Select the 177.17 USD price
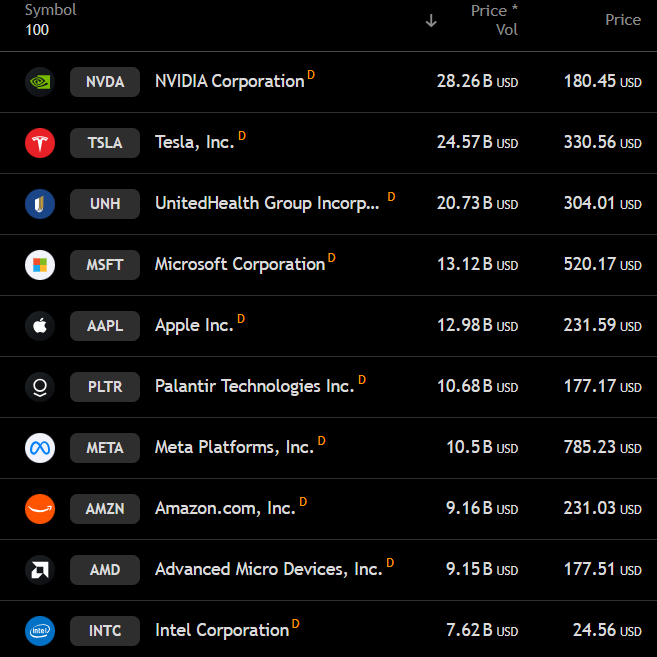 tap(603, 386)
